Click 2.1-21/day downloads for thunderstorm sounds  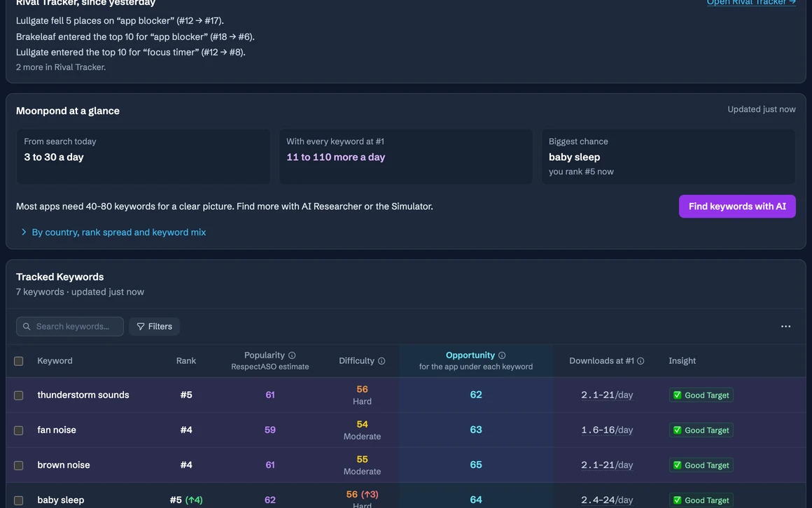click(607, 395)
